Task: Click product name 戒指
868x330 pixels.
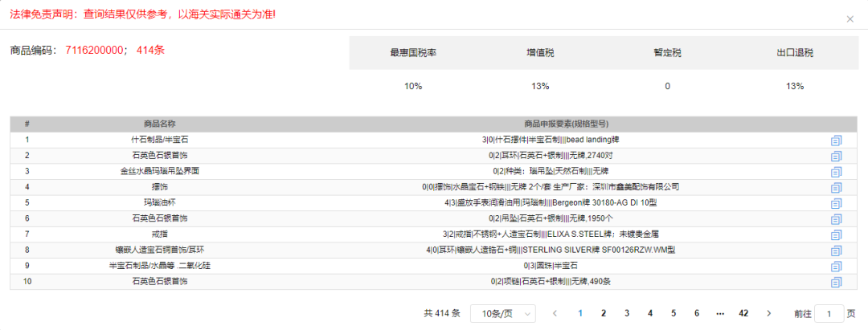Action: pyautogui.click(x=159, y=234)
